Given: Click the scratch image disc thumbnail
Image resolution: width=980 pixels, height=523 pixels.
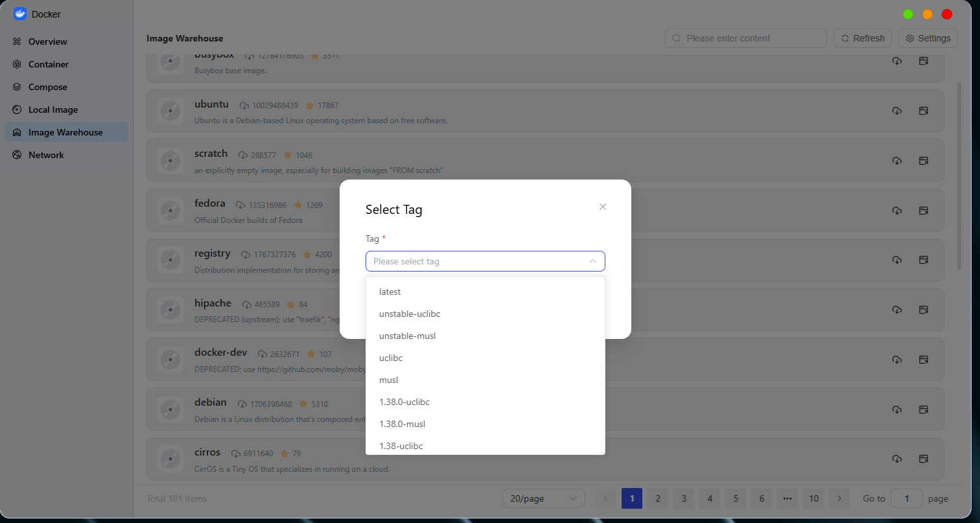Looking at the screenshot, I should (170, 160).
